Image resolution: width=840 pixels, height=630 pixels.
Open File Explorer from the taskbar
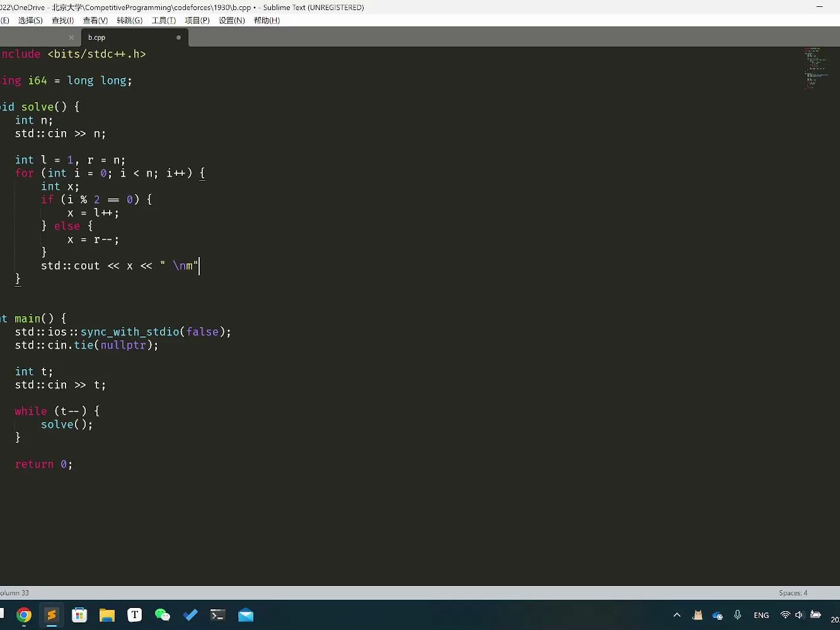[x=107, y=616]
